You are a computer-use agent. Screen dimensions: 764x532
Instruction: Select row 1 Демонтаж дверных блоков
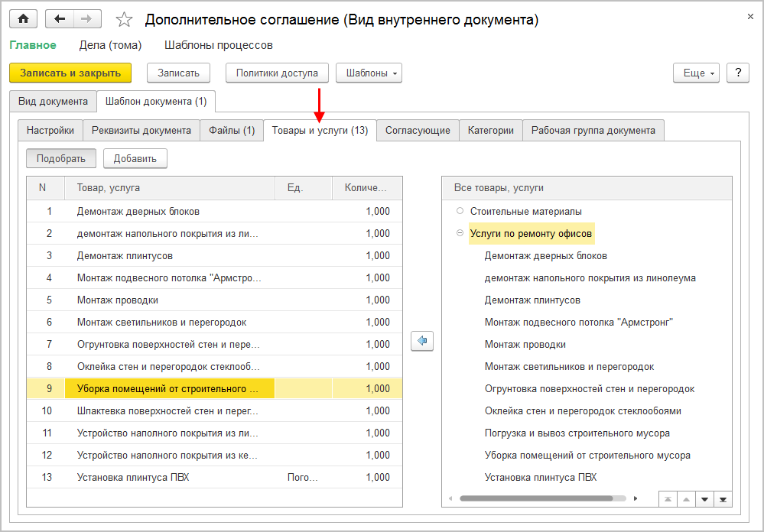214,212
